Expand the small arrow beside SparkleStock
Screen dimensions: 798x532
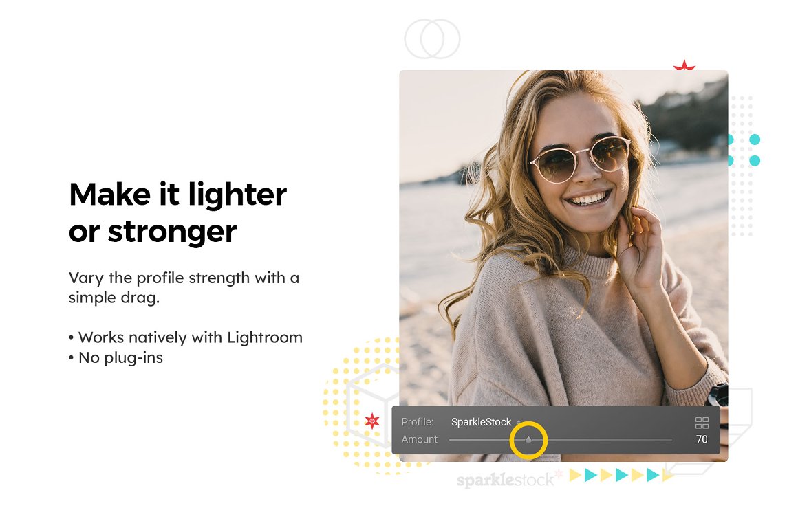coord(519,422)
